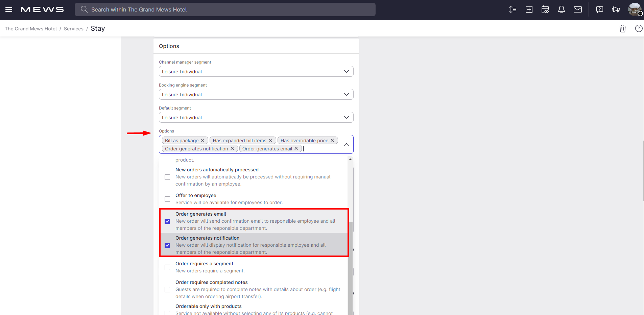Open contextual help with the circled question mark
The image size is (644, 315).
[639, 28]
